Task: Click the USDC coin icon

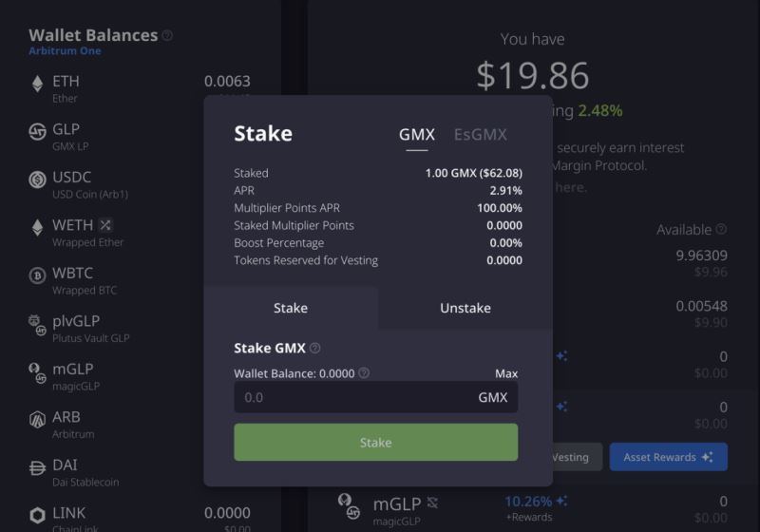Action: (37, 180)
